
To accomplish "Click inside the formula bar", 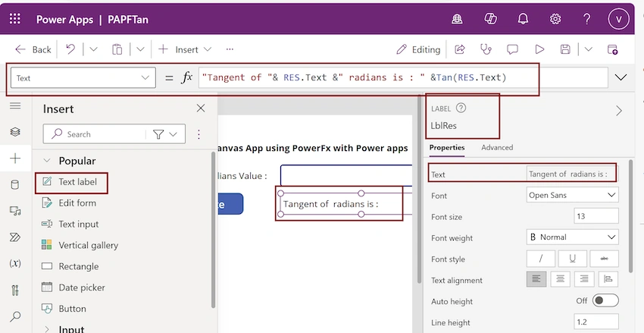I will [x=402, y=77].
